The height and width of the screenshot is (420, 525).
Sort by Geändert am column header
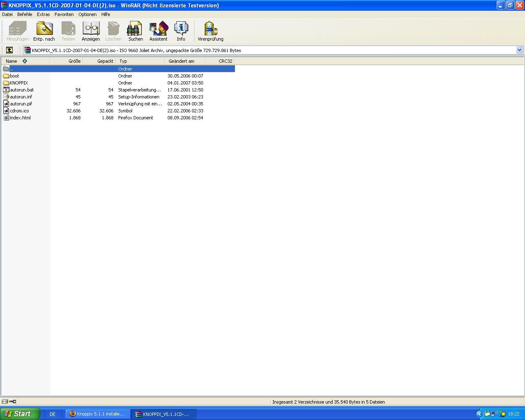tap(185, 61)
